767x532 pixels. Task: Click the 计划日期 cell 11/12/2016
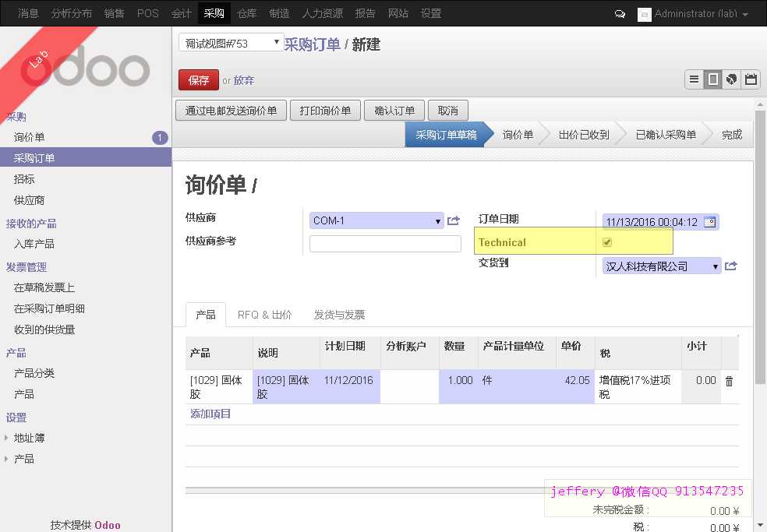click(x=350, y=386)
